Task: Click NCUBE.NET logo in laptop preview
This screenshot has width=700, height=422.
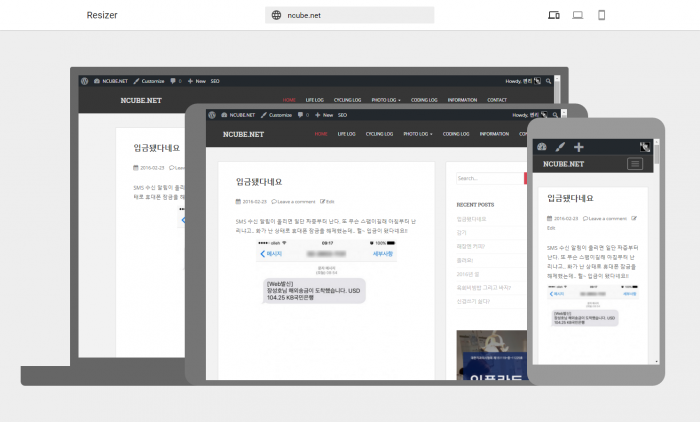Action: [x=141, y=100]
